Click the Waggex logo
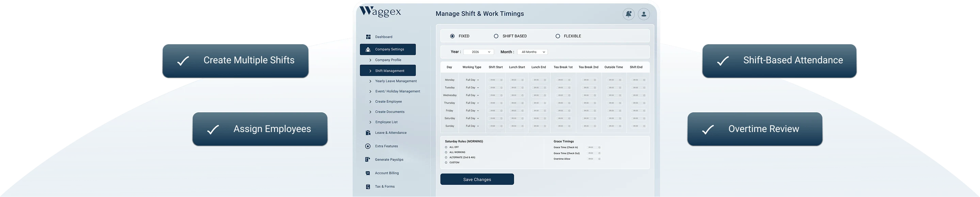This screenshot has height=197, width=980. (x=380, y=12)
